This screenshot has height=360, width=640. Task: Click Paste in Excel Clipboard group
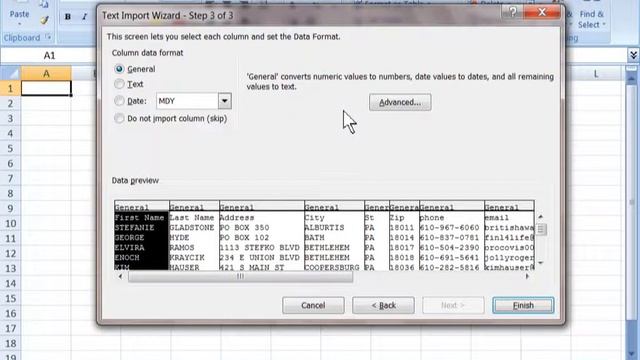coord(19,13)
